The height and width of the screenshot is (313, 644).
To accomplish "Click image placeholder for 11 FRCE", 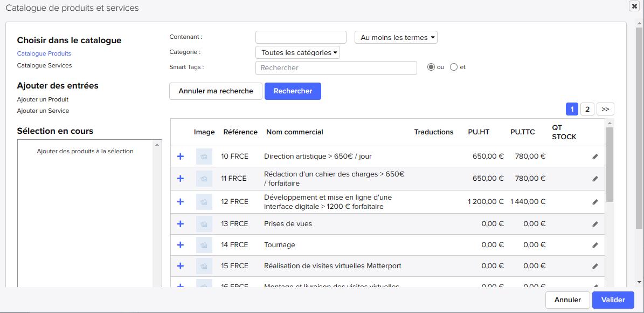I will pos(204,179).
